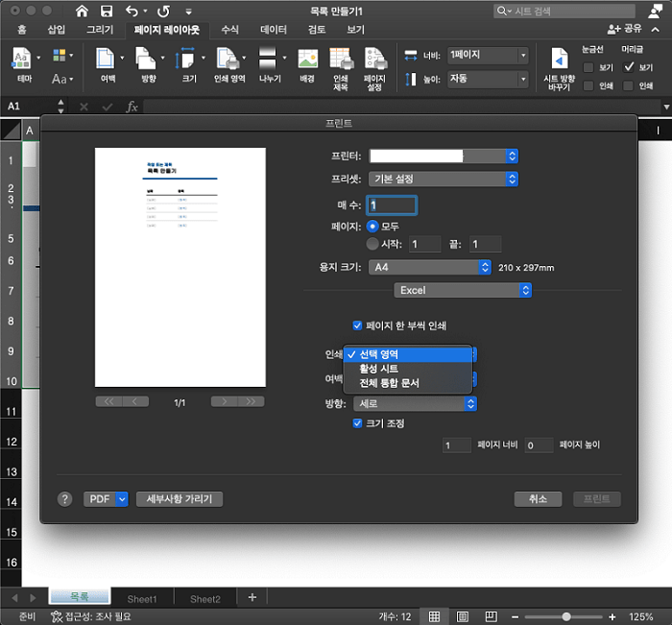The width and height of the screenshot is (672, 625).
Task: Cancel the print dialog (취소)
Action: 538,499
